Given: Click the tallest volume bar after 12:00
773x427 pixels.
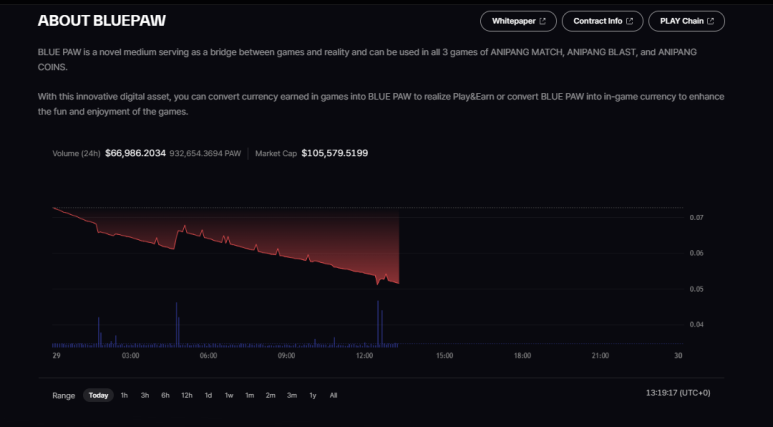Looking at the screenshot, I should pyautogui.click(x=378, y=323).
